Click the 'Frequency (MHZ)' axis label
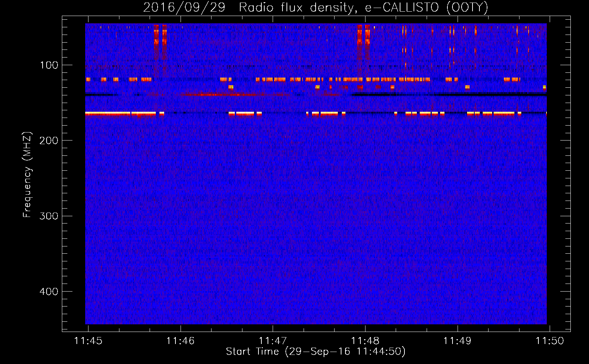The image size is (589, 364). click(x=27, y=175)
